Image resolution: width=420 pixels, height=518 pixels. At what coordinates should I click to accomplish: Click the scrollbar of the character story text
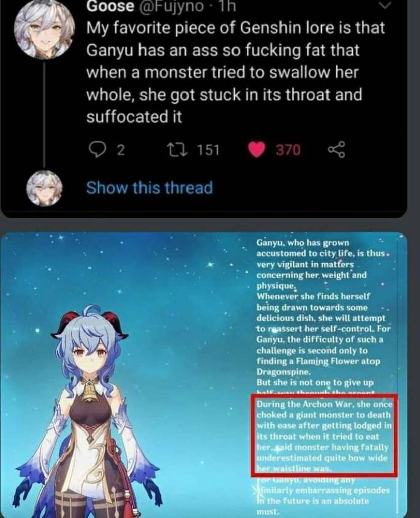pyautogui.click(x=398, y=376)
